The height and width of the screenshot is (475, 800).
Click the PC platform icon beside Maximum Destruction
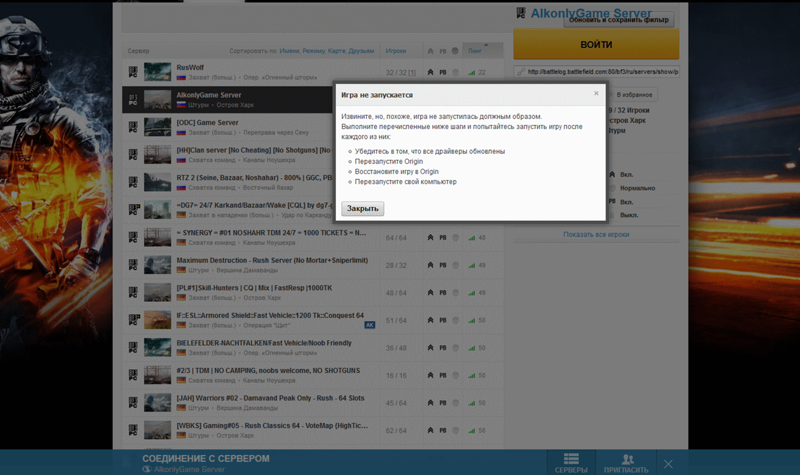(x=133, y=265)
